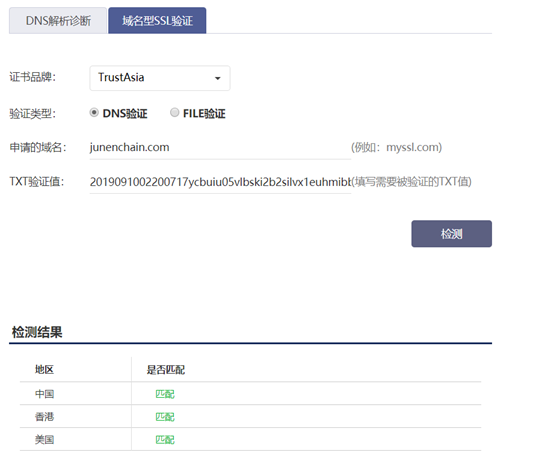Click the 是否匹配 column header

(x=166, y=370)
